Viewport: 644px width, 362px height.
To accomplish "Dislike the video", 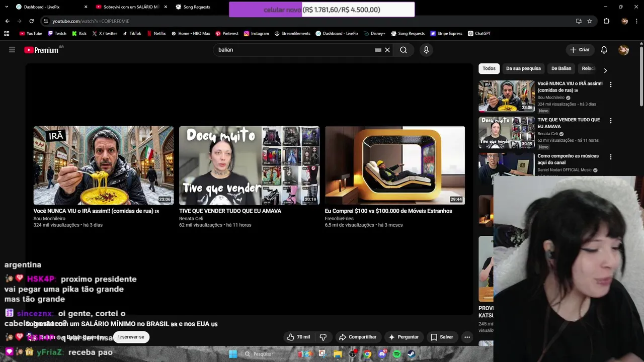I will click(x=323, y=337).
